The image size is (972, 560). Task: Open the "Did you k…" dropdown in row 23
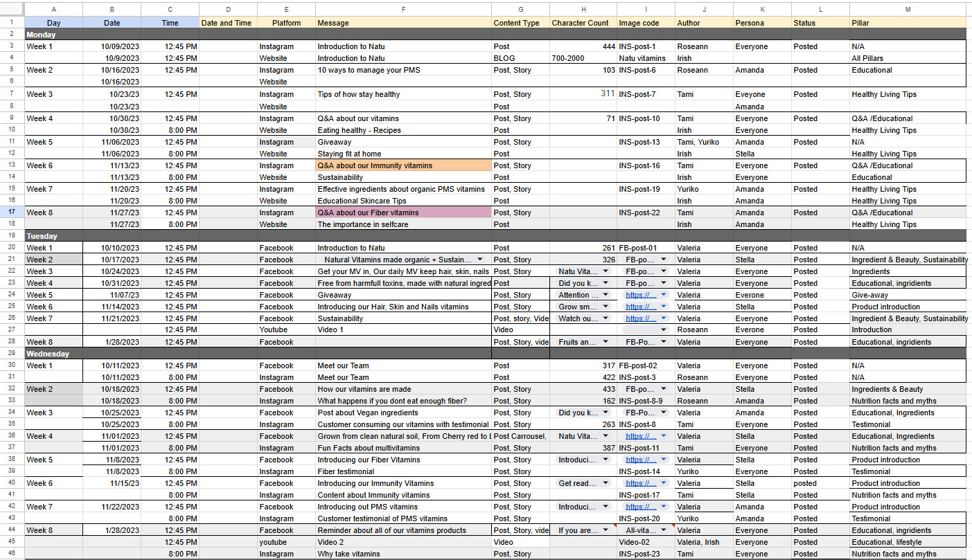[606, 283]
